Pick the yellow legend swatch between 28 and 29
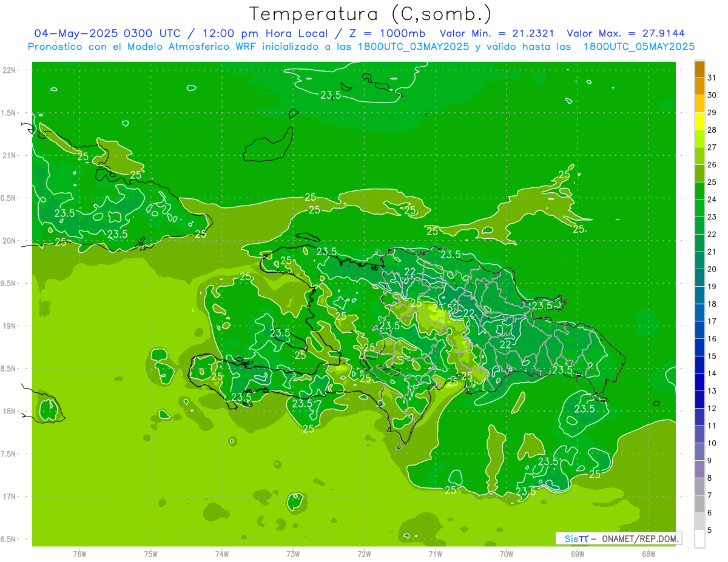The height and width of the screenshot is (562, 728). point(699,122)
